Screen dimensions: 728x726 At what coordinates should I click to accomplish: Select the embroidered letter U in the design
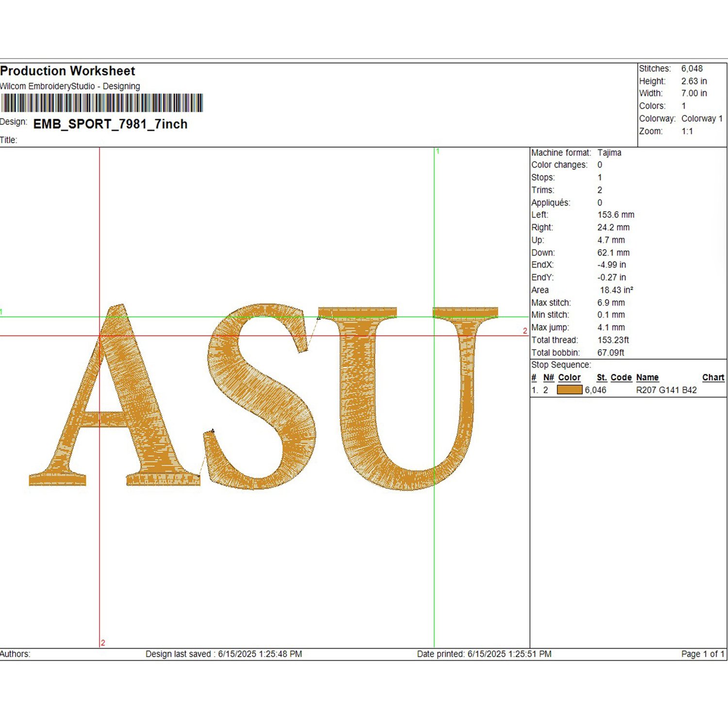click(408, 398)
